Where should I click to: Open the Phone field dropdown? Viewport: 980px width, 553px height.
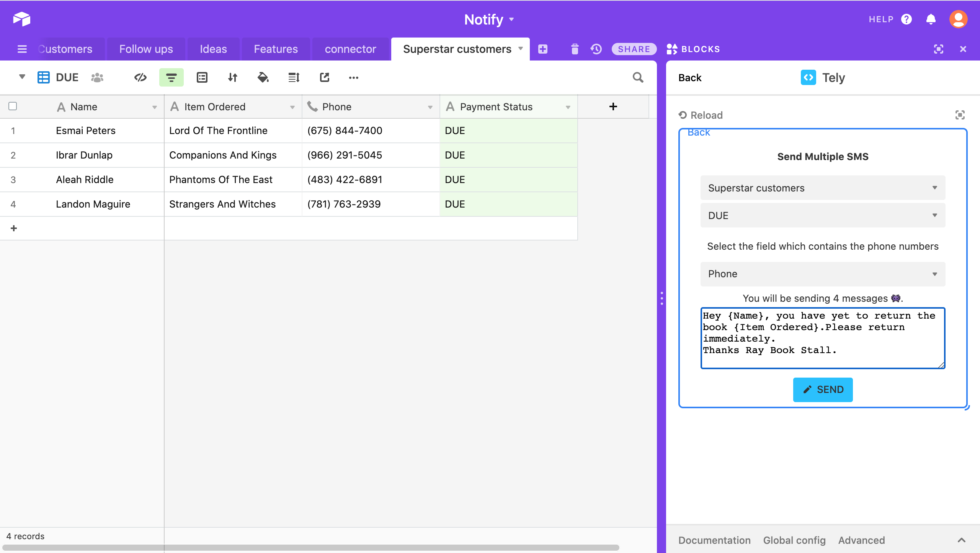click(822, 274)
